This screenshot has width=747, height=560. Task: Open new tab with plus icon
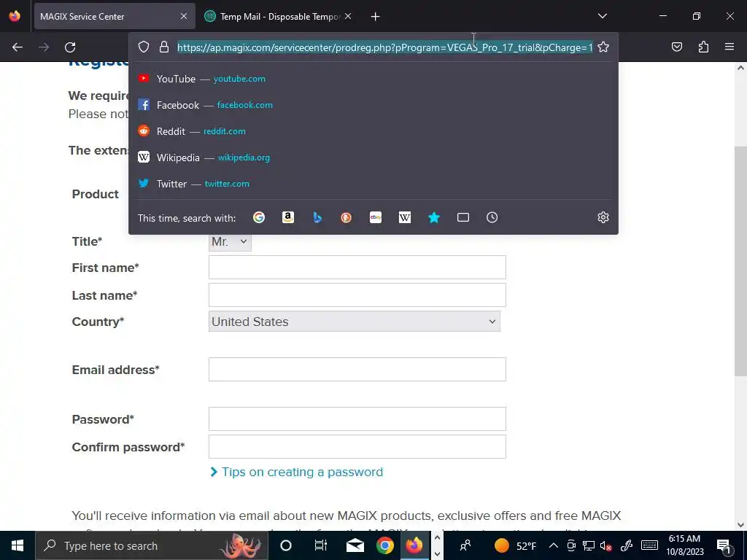pos(376,17)
